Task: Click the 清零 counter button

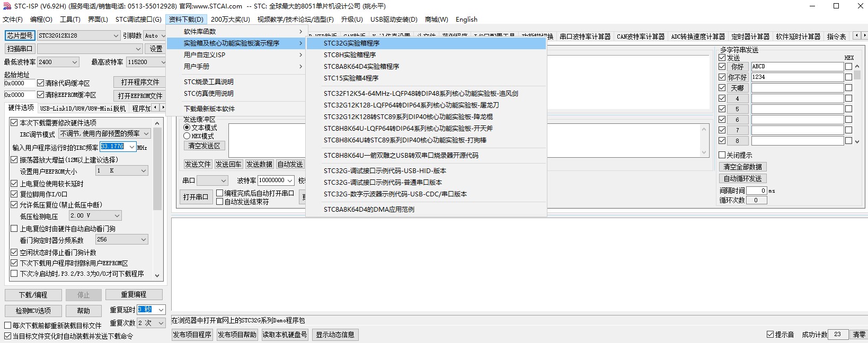Action: click(x=858, y=335)
